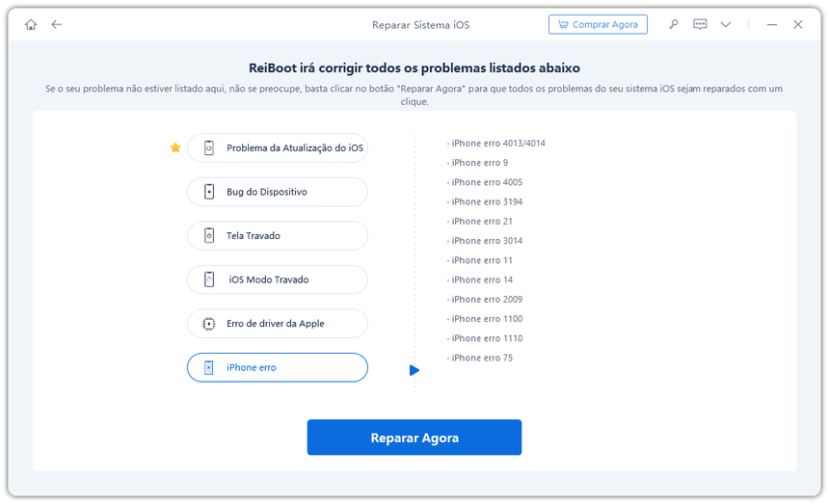Viewport: 829px width, 504px height.
Task: Choose iOS Modo Travado category
Action: (278, 279)
